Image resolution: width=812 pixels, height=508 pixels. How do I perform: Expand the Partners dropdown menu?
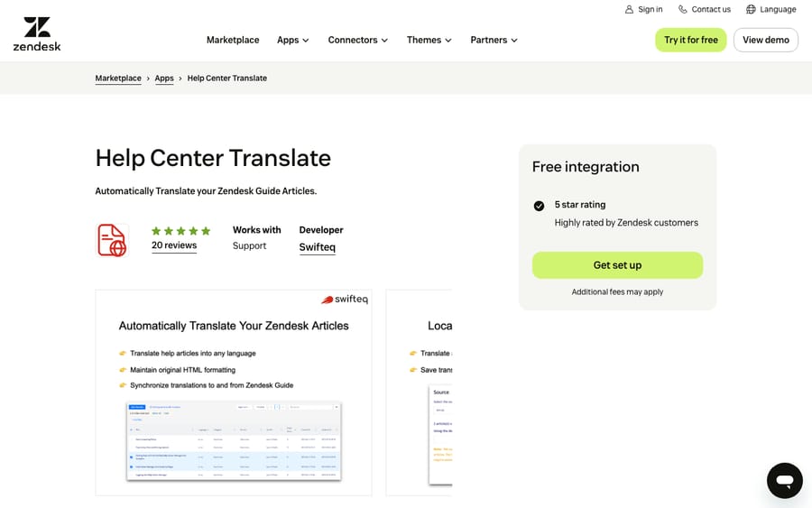pos(494,40)
